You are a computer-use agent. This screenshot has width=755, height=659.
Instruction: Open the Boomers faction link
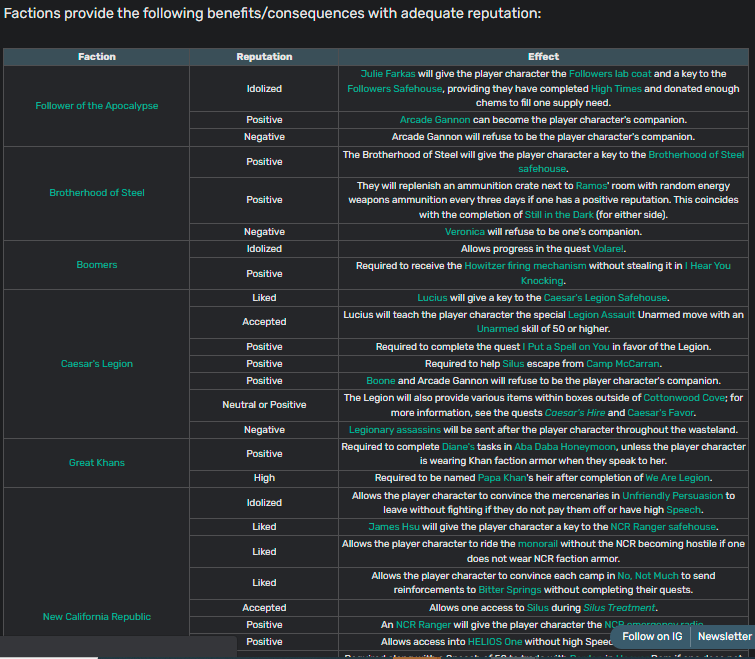[96, 265]
